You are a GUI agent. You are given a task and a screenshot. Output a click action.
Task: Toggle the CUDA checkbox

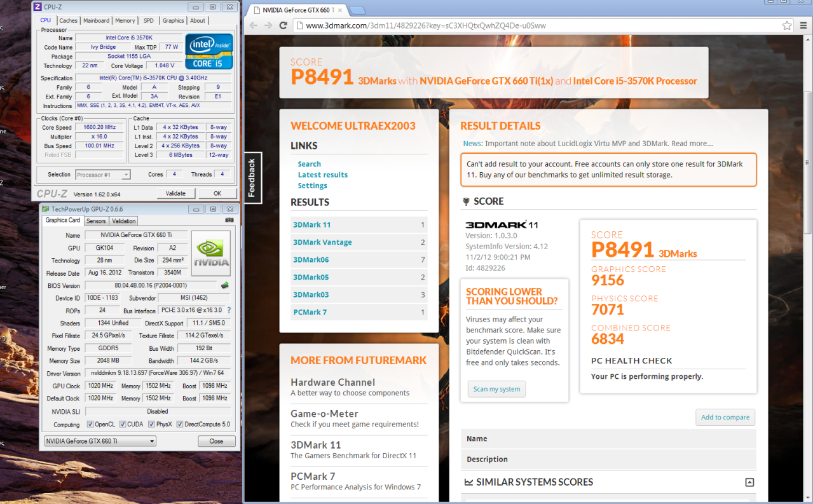click(122, 425)
